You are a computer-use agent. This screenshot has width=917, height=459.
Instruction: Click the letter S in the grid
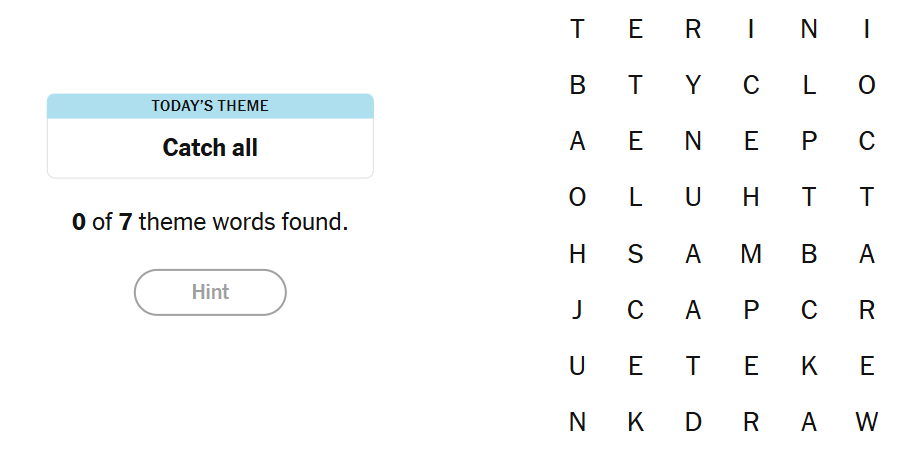tap(635, 254)
